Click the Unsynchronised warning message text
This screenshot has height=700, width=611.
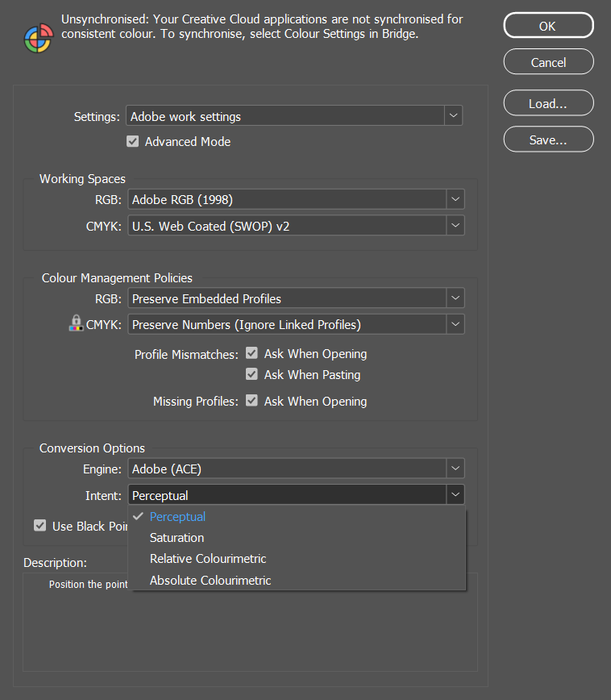click(x=262, y=27)
